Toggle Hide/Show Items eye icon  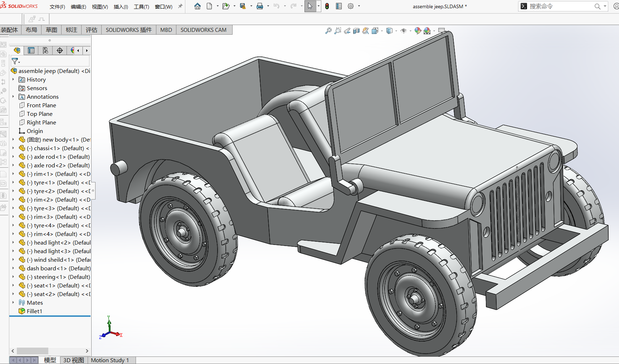404,31
